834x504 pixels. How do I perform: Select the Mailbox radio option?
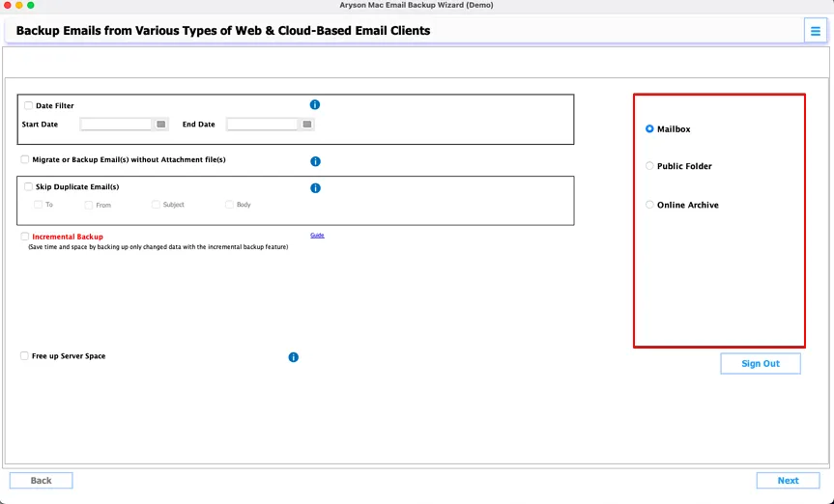click(649, 128)
